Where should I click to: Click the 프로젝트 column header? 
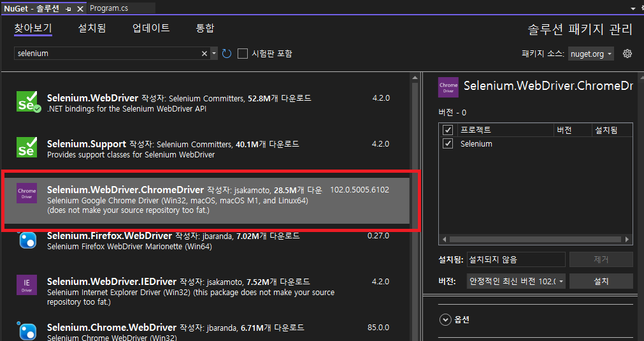(x=505, y=130)
